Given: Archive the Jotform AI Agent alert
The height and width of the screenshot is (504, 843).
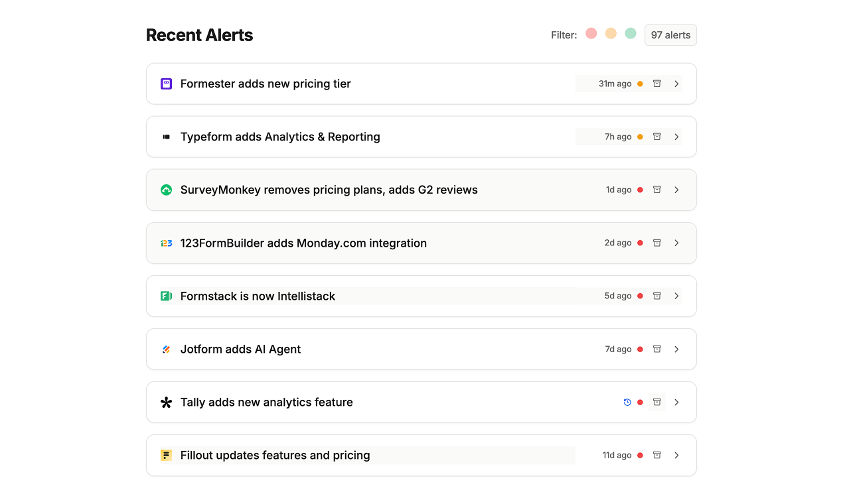Looking at the screenshot, I should [x=657, y=349].
